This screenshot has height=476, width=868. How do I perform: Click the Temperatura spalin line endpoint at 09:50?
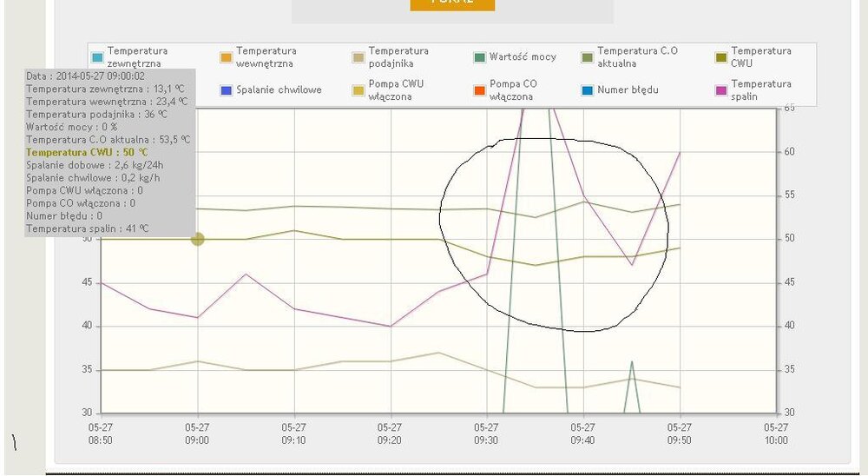[680, 152]
